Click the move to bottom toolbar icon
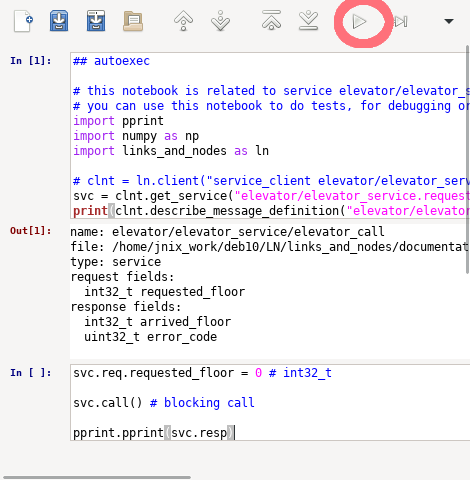Image resolution: width=470 pixels, height=480 pixels. coord(308,20)
